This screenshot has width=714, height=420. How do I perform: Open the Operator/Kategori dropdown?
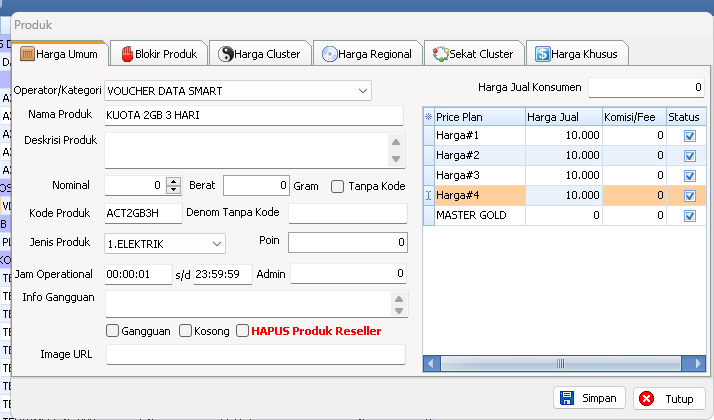point(362,91)
